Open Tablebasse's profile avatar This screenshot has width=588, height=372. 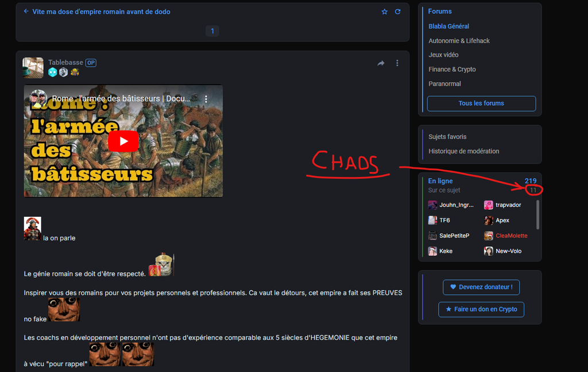pos(33,68)
